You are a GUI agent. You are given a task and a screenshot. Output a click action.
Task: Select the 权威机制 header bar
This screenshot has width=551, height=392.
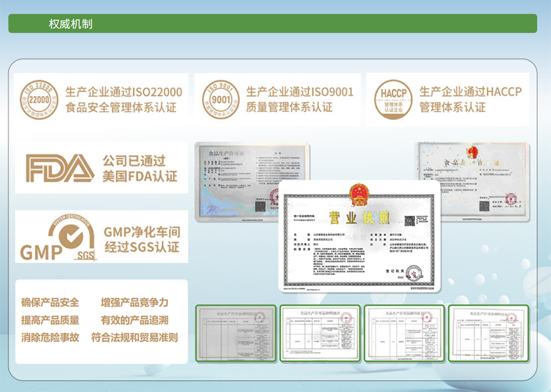tap(272, 24)
